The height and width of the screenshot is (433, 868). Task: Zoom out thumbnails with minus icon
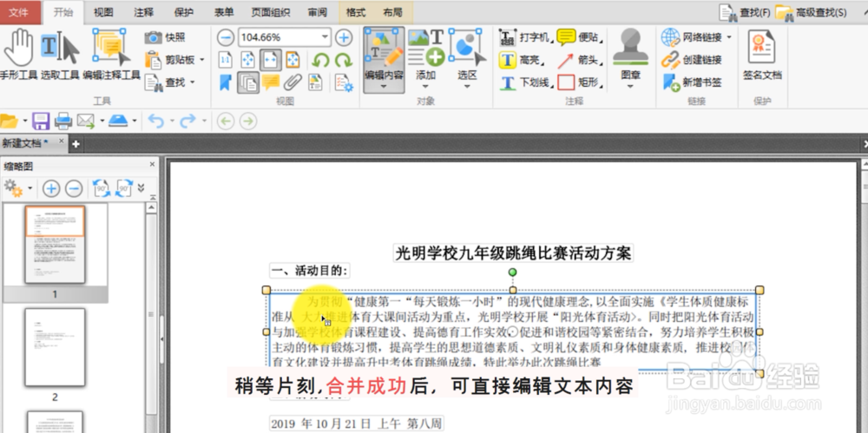click(74, 189)
